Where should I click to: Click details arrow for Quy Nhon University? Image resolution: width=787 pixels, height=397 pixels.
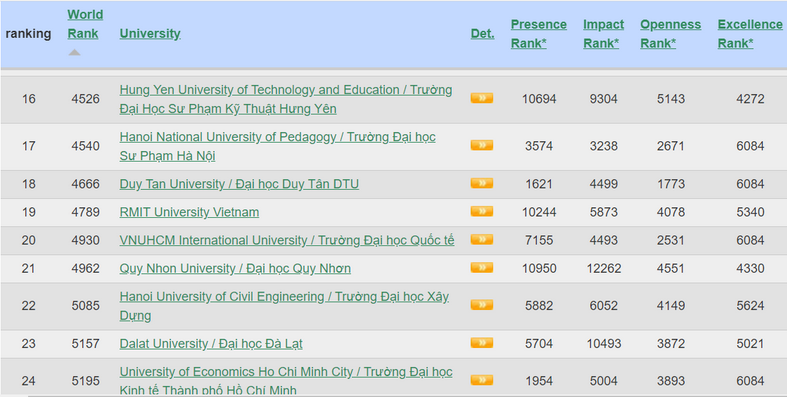(481, 268)
